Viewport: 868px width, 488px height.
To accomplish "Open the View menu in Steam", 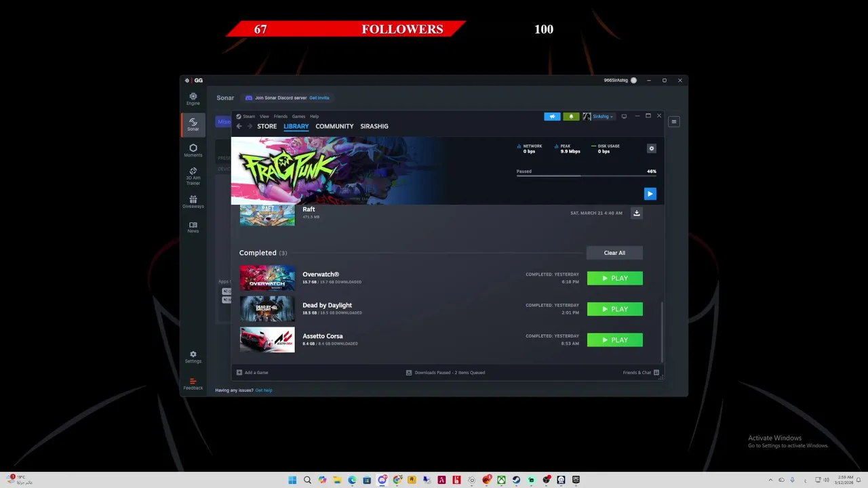I will tap(264, 117).
